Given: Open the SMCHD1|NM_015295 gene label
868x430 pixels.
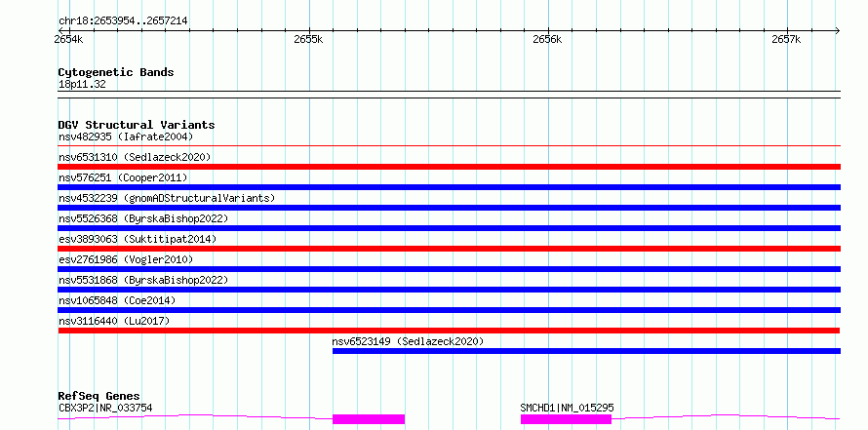Looking at the screenshot, I should pos(567,409).
